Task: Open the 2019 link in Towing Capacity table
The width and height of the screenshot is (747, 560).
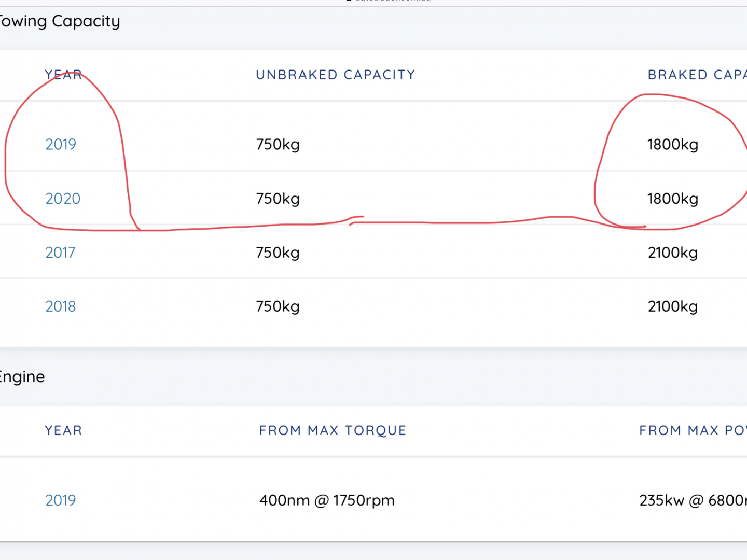Action: pyautogui.click(x=61, y=144)
